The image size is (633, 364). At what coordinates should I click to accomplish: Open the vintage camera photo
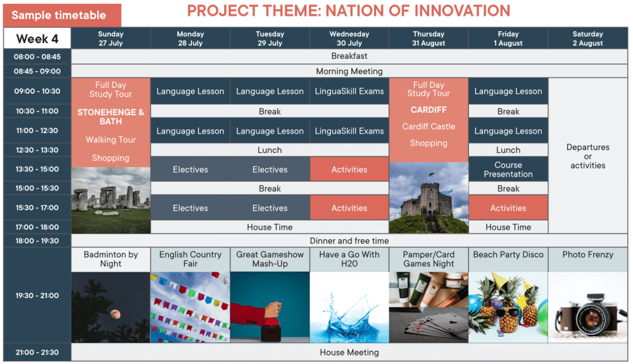tap(587, 307)
